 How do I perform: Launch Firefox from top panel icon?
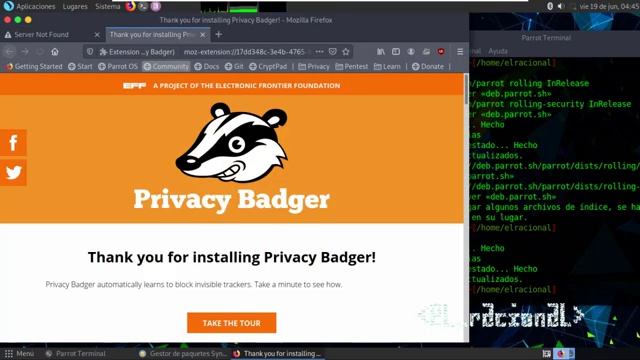click(x=131, y=6)
